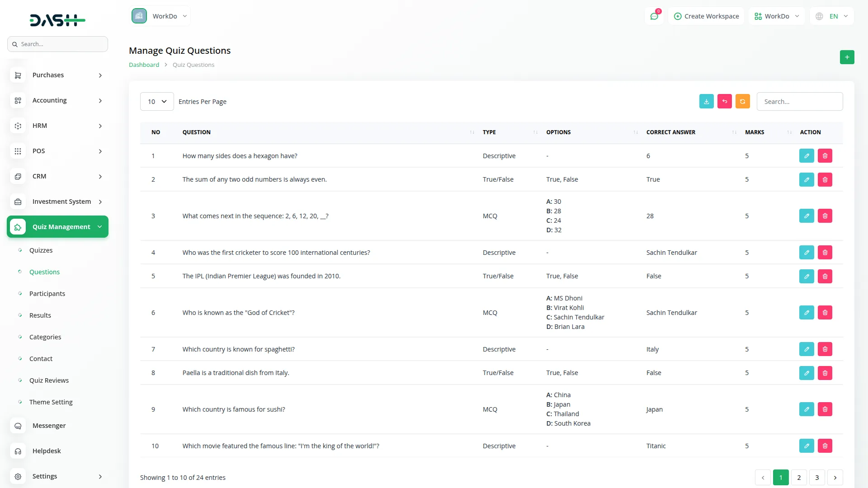868x488 pixels.
Task: Open the entries per page dropdown
Action: (x=157, y=102)
